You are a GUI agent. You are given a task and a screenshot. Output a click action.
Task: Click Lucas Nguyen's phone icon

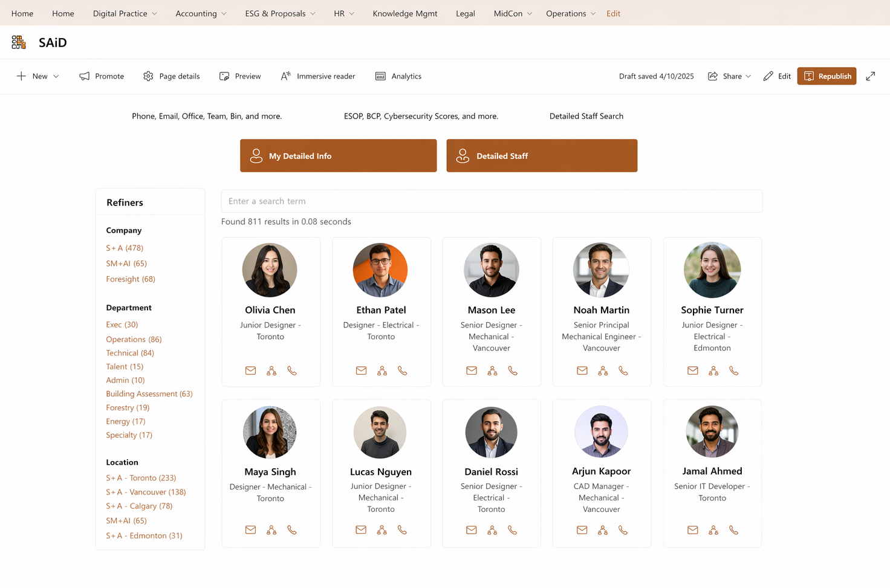point(402,530)
